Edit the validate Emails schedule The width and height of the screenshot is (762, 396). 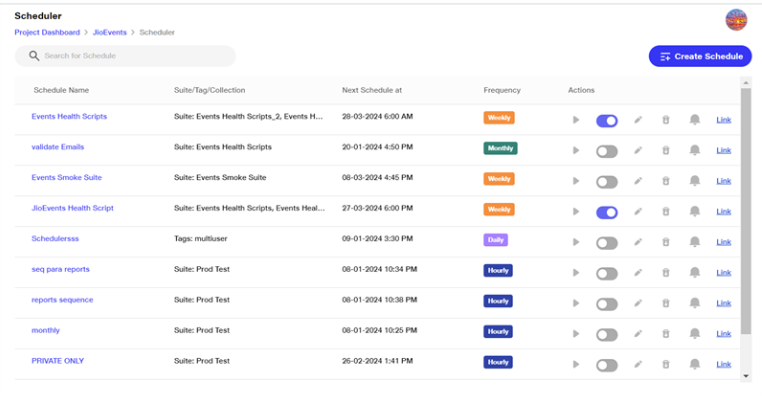(x=638, y=151)
